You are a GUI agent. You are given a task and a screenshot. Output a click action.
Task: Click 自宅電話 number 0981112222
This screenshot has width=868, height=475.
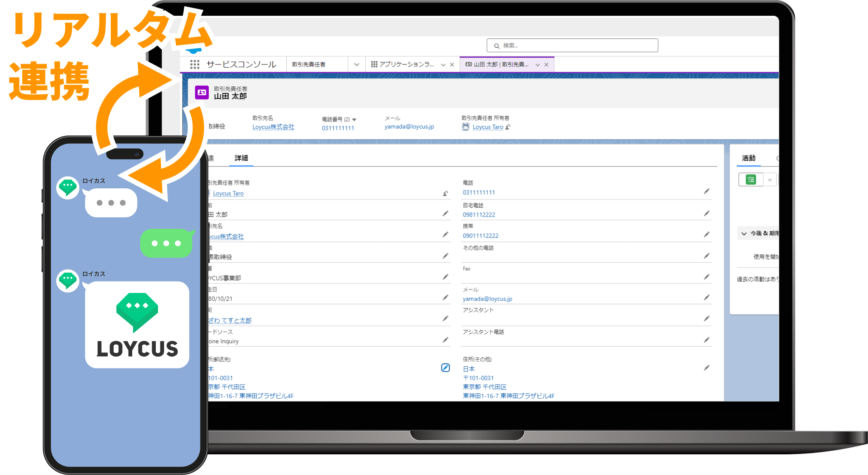(x=479, y=215)
